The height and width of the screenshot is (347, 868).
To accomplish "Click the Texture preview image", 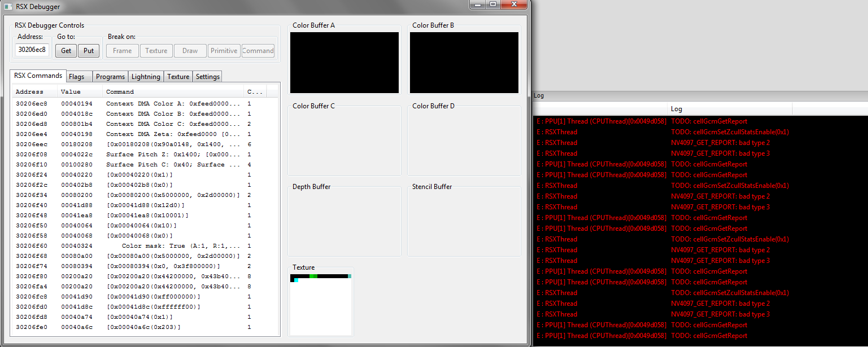I will (321, 305).
